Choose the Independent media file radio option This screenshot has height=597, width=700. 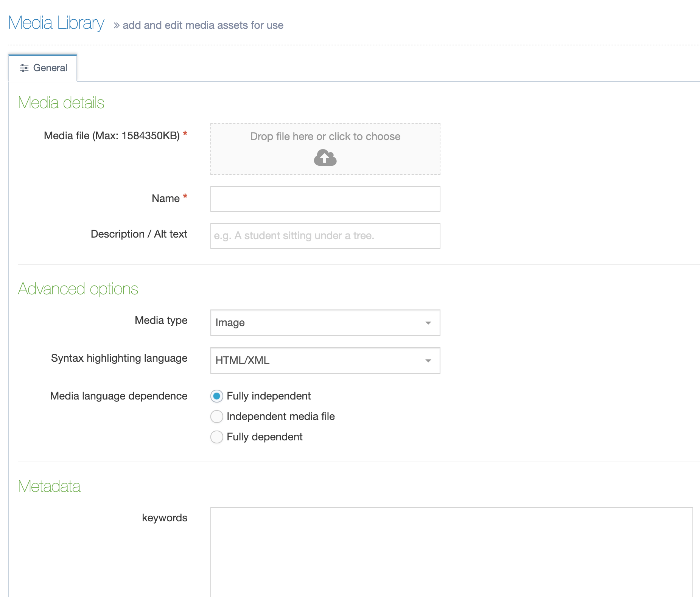pos(216,417)
